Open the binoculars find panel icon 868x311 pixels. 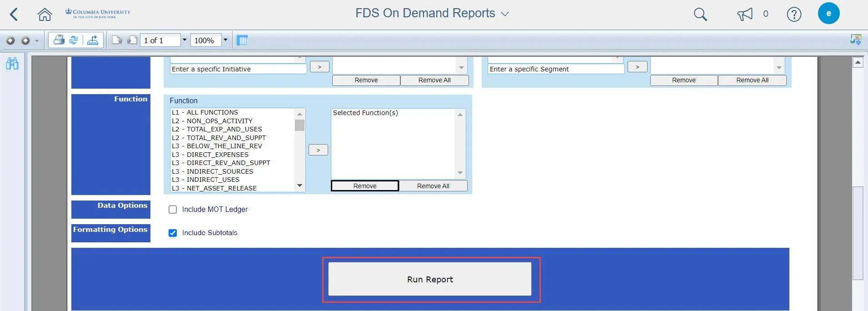coord(12,64)
